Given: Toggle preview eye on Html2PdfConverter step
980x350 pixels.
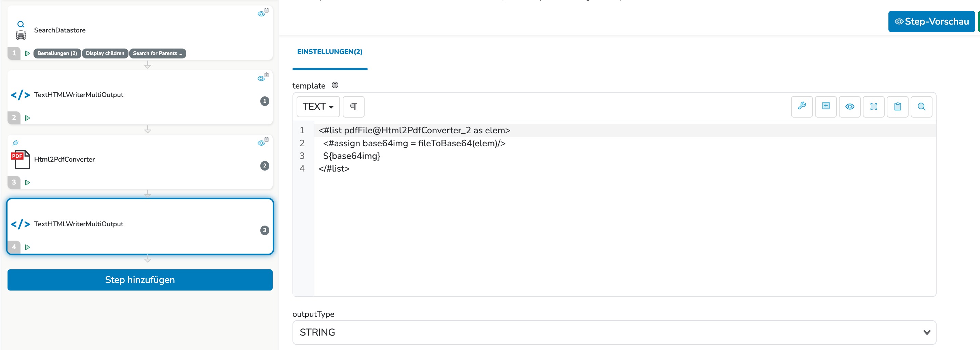Looking at the screenshot, I should coord(261,143).
